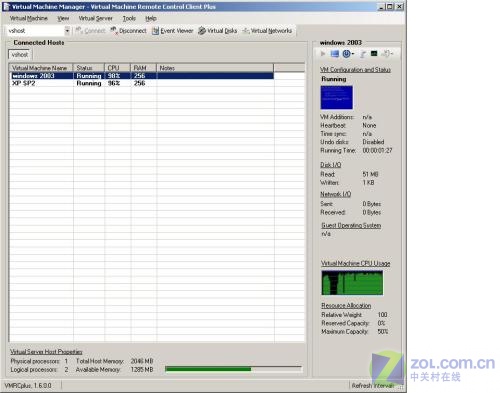Click the Virtual Server Host Properties link

pos(46,352)
